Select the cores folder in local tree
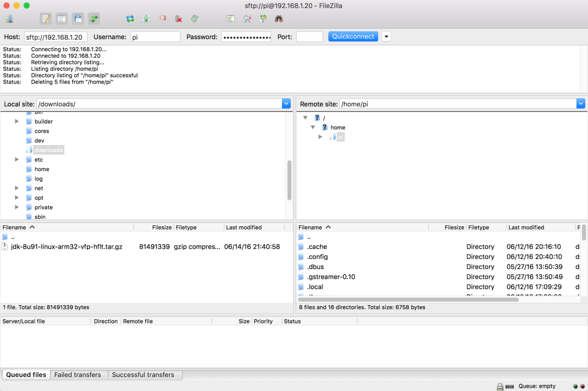 coord(42,131)
